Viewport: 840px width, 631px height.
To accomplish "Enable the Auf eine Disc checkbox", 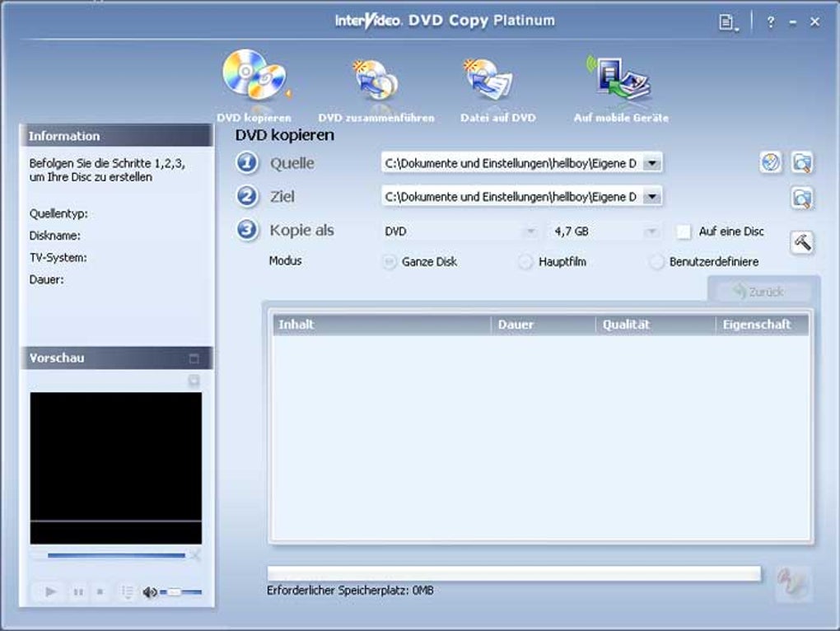I will point(684,232).
